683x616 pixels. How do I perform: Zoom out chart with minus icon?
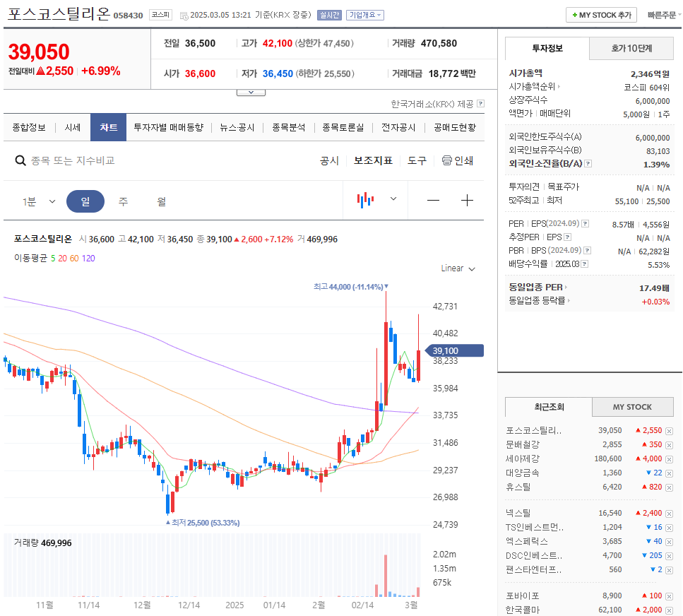pyautogui.click(x=433, y=201)
